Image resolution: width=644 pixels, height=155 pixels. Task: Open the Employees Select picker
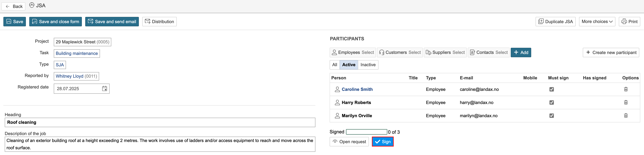[352, 52]
